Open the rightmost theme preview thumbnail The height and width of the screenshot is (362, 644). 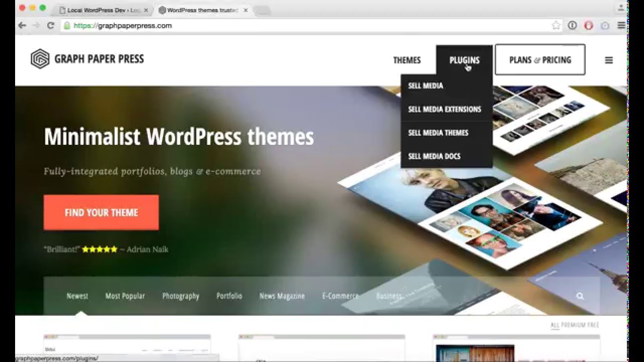coord(516,348)
